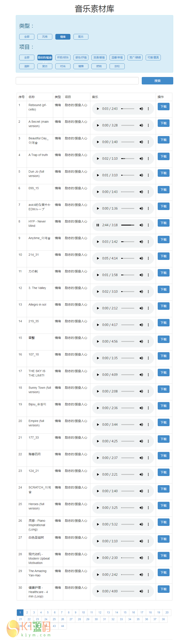Play the Allegro in sol track
This screenshot has width=189, height=644.
pos(98,308)
